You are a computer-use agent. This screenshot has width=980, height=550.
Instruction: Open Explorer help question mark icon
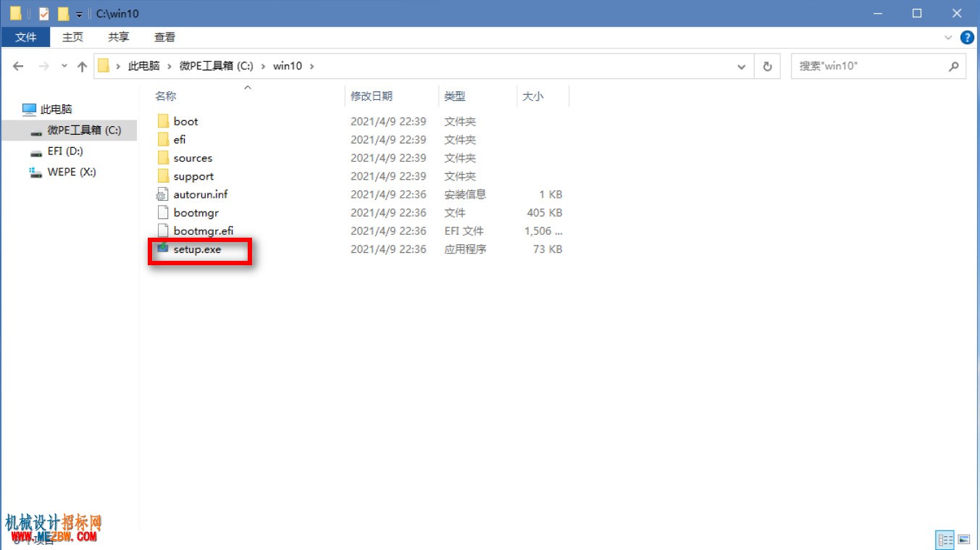point(966,37)
